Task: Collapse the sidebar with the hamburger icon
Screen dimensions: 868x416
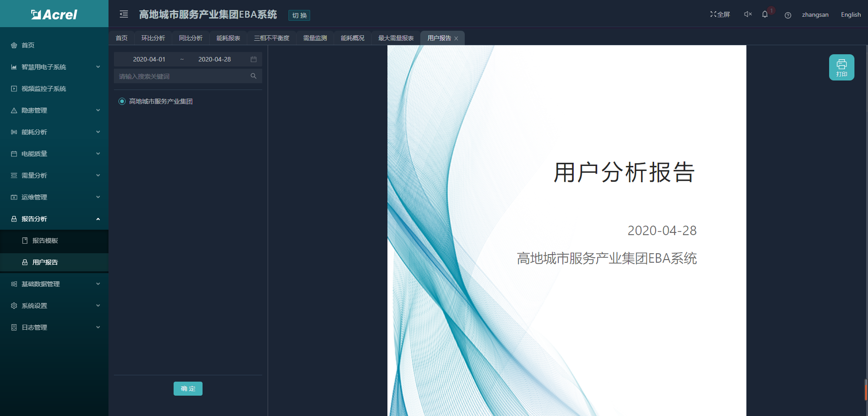Action: tap(123, 14)
